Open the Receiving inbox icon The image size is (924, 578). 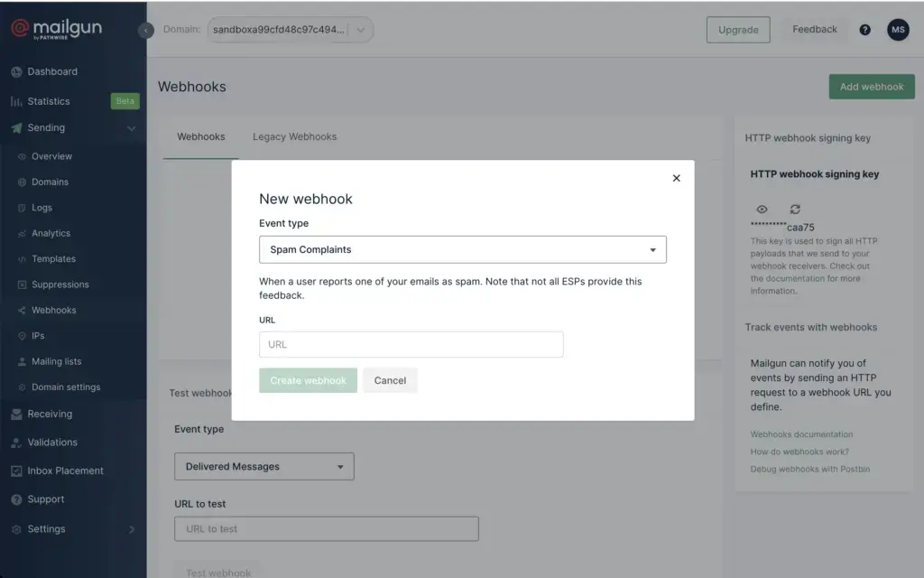click(16, 414)
